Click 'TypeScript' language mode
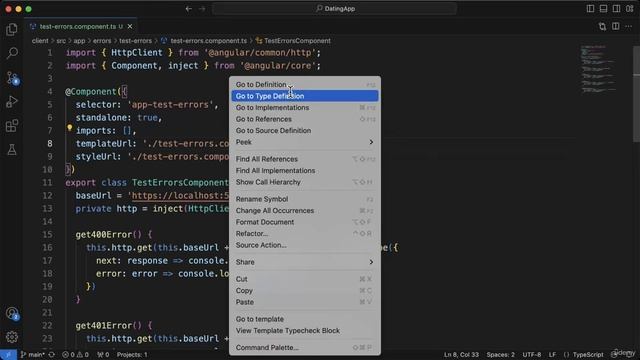Image resolution: width=640 pixels, height=360 pixels. click(x=588, y=355)
